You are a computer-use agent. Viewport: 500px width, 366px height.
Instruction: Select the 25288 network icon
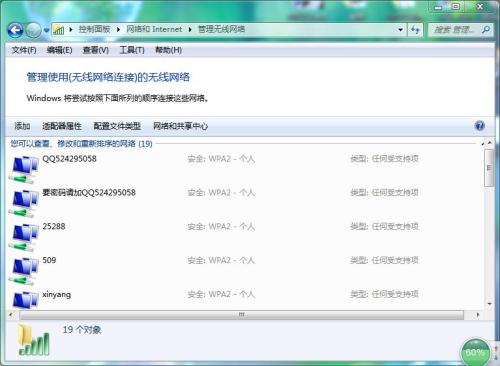tap(24, 237)
